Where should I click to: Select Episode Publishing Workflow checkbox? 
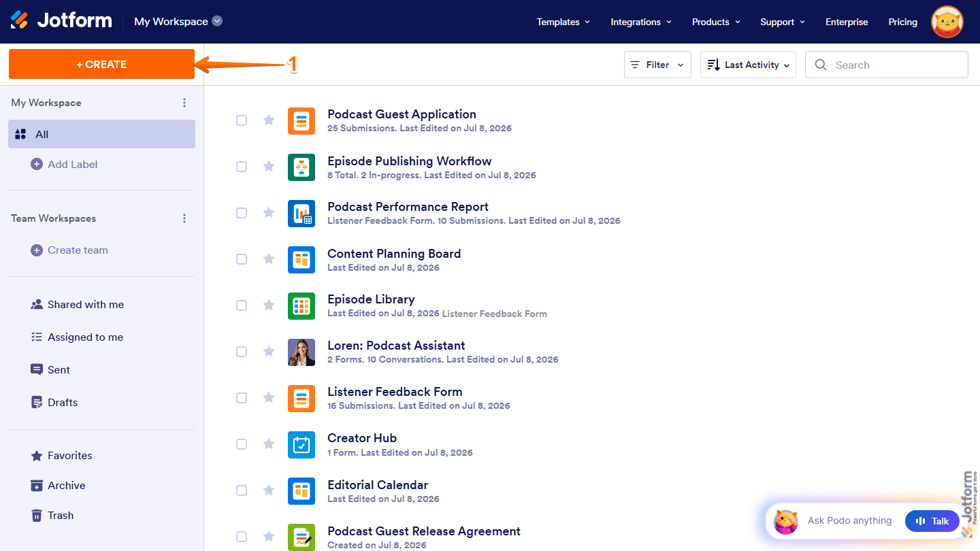tap(242, 167)
